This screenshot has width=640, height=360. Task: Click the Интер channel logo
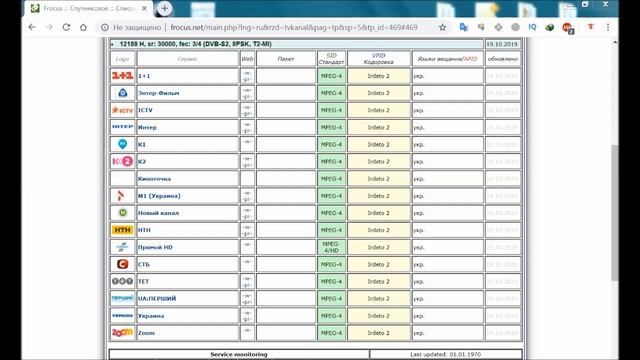tap(122, 127)
